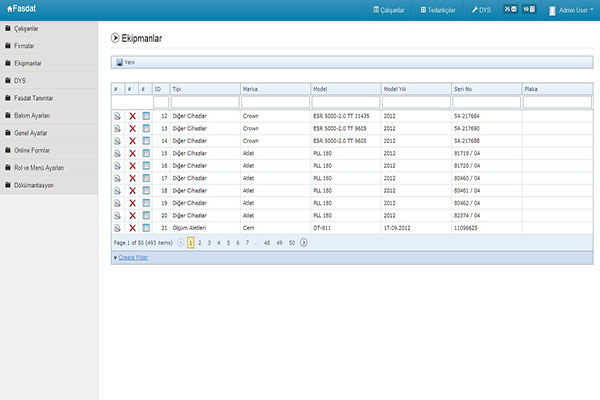This screenshot has height=400, width=600.
Task: Select Tedarikçiler in the top navigation bar
Action: (438, 9)
